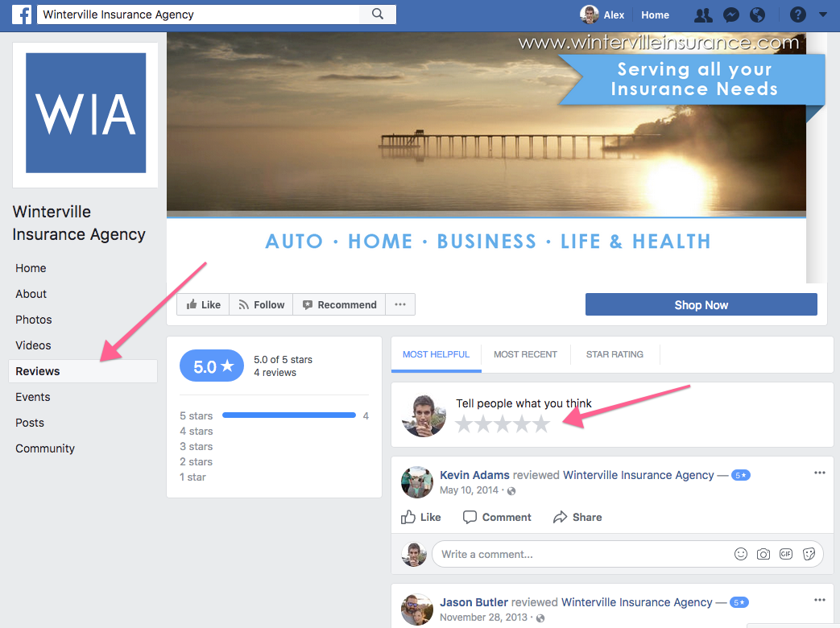This screenshot has width=840, height=628.
Task: Like the Winterville Insurance Agency page
Action: pos(203,304)
